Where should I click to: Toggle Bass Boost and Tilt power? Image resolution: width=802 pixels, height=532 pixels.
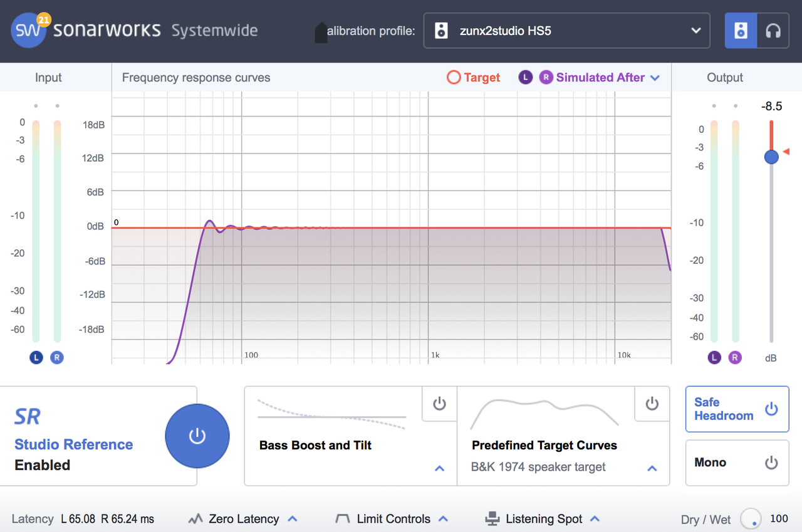440,404
